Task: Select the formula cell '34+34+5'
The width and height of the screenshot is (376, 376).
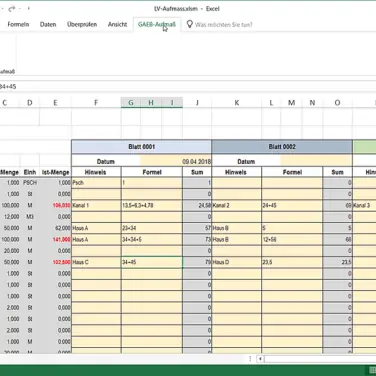Action: 152,239
